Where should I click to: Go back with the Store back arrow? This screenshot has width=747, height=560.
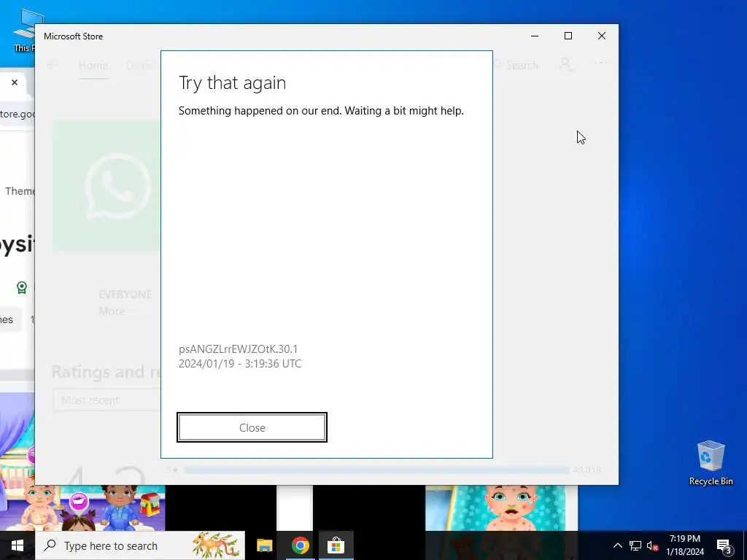[53, 65]
